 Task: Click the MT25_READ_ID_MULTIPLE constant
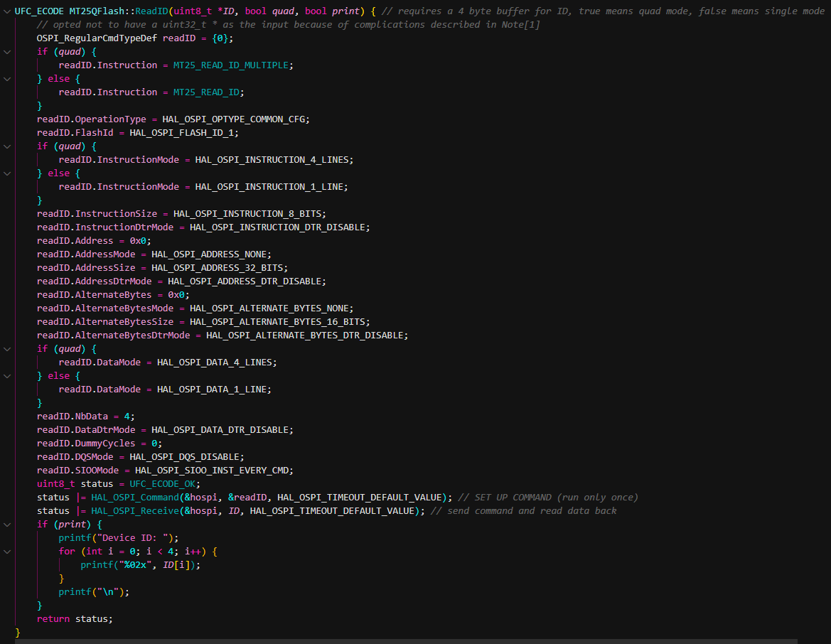pyautogui.click(x=230, y=65)
